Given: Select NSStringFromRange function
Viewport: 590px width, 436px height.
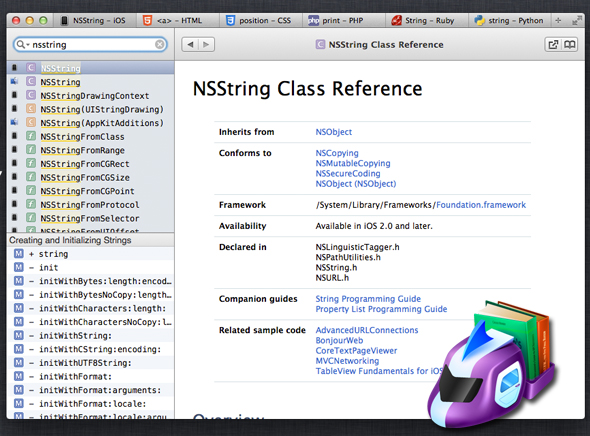Looking at the screenshot, I should point(90,150).
